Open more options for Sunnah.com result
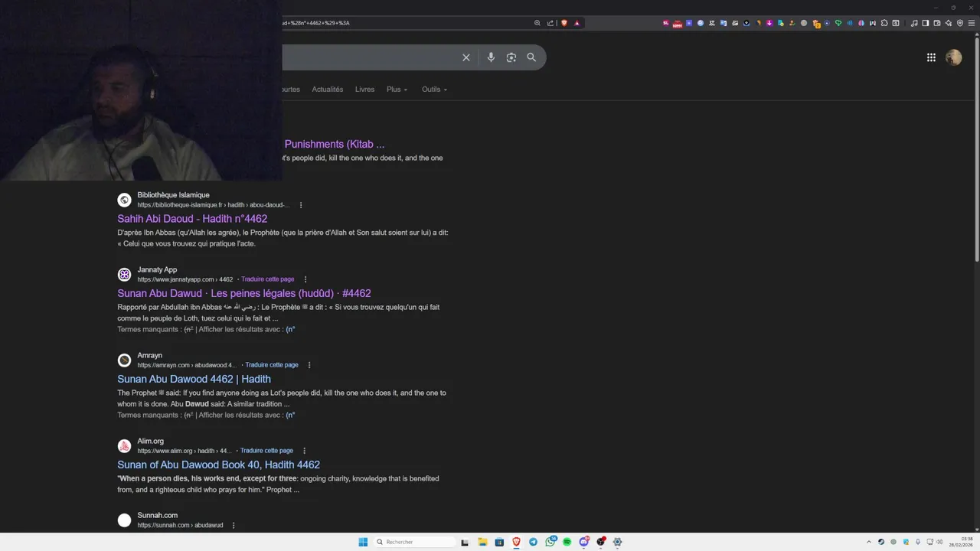The width and height of the screenshot is (980, 551). (x=234, y=525)
